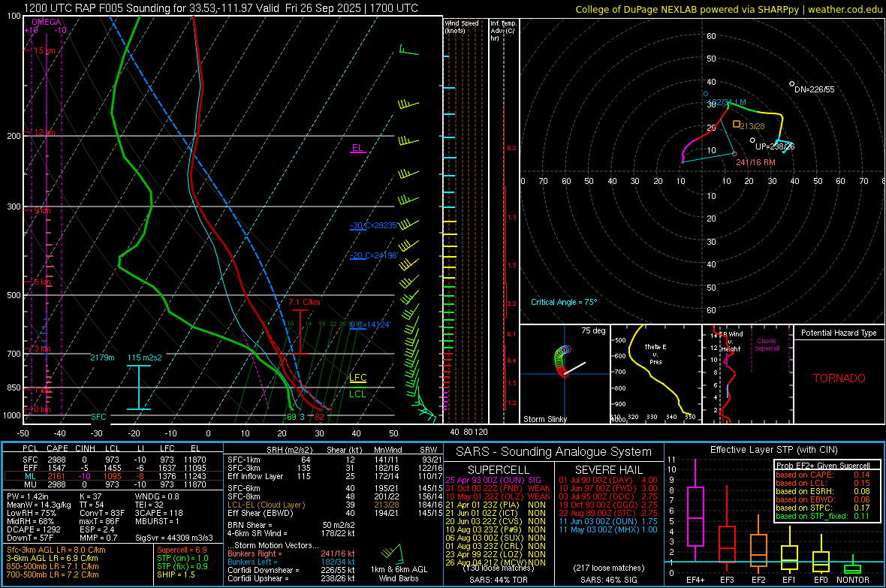Click the 'SARS: 46% SIG' result
Image resolution: width=886 pixels, height=588 pixels.
[x=608, y=580]
